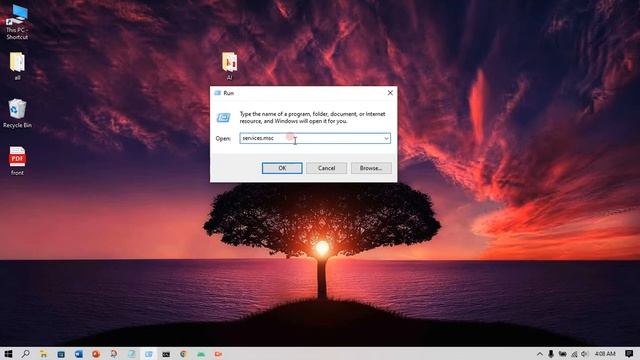Select This PC shortcut desktop icon
Viewport: 640px width, 360px height.
(x=17, y=22)
